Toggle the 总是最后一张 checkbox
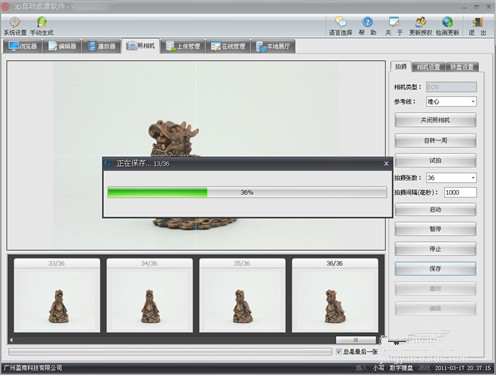This screenshot has width=497, height=376. tap(339, 351)
